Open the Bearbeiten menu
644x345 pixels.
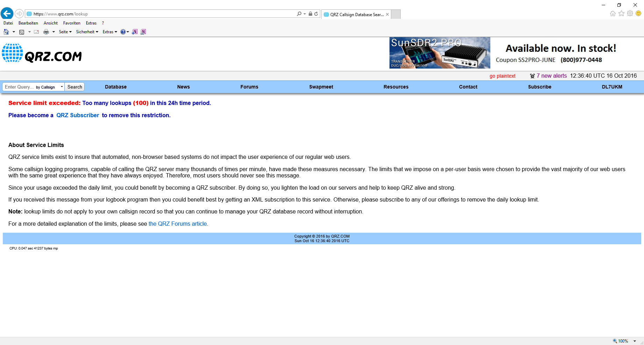tap(28, 23)
